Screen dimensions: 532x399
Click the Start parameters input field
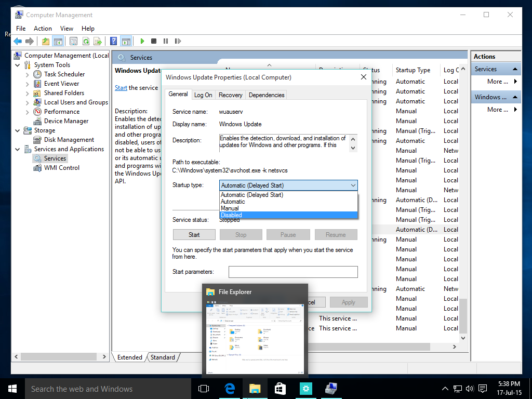click(293, 272)
